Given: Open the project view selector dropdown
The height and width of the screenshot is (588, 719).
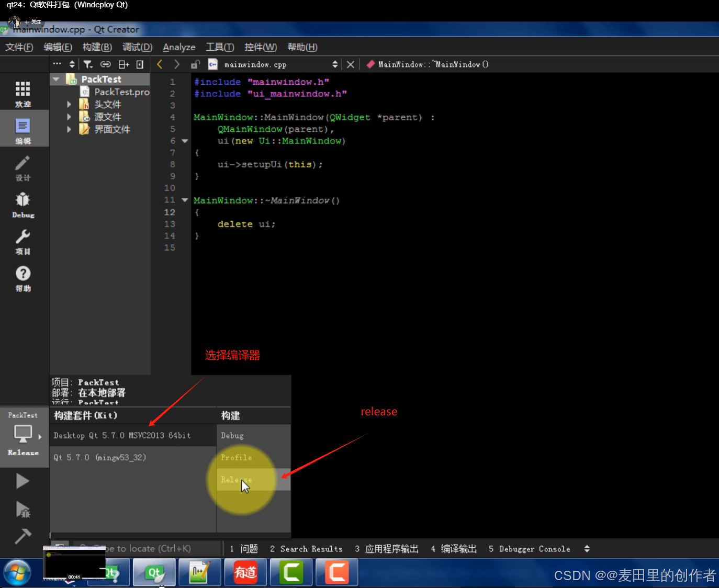Looking at the screenshot, I should tap(72, 64).
